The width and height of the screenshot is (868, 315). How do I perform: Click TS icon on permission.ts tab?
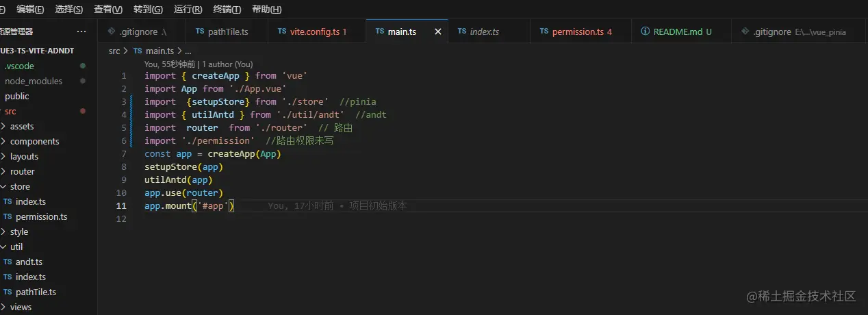pyautogui.click(x=544, y=32)
